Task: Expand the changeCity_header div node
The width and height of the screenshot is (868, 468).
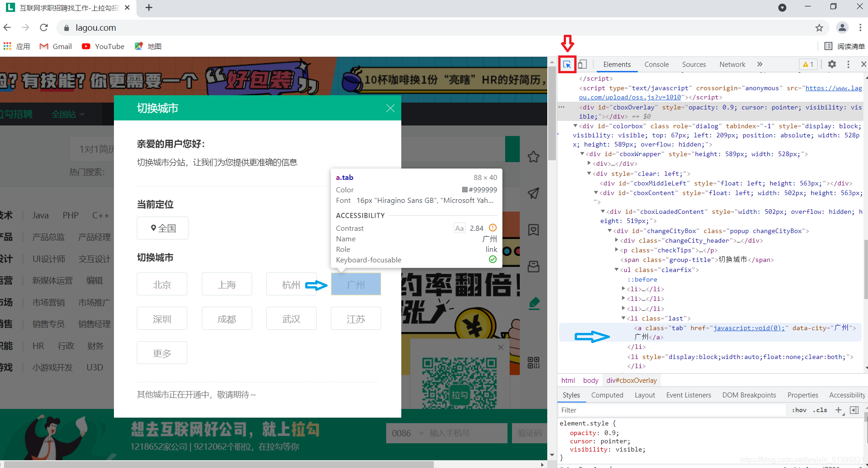Action: (617, 240)
